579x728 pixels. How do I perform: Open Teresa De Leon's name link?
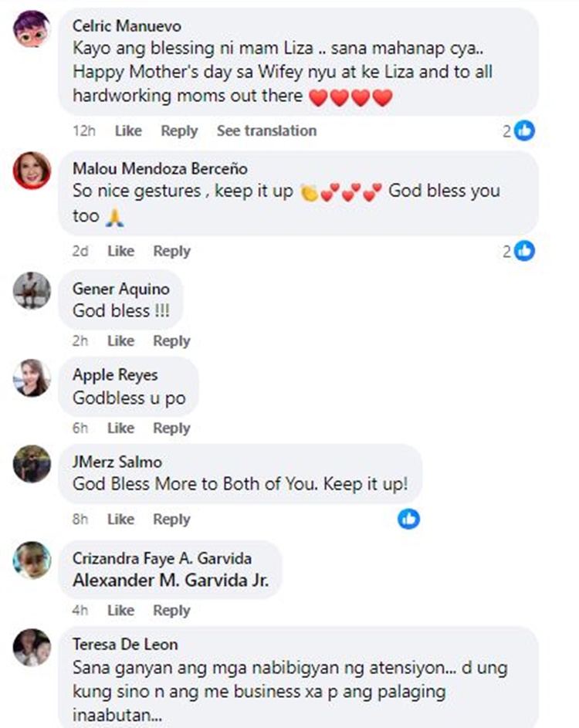(x=125, y=644)
